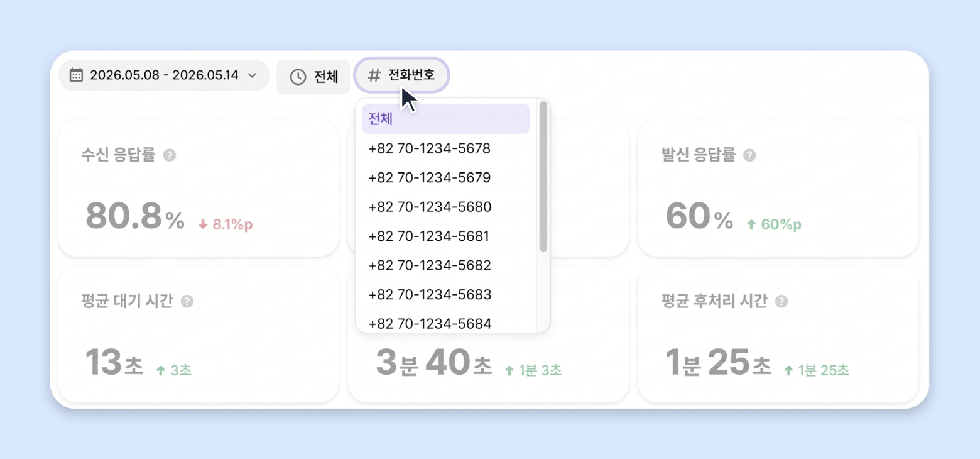Open the 2026.05.08 - 2026.05.14 date picker
The height and width of the screenshot is (459, 980).
point(164,75)
